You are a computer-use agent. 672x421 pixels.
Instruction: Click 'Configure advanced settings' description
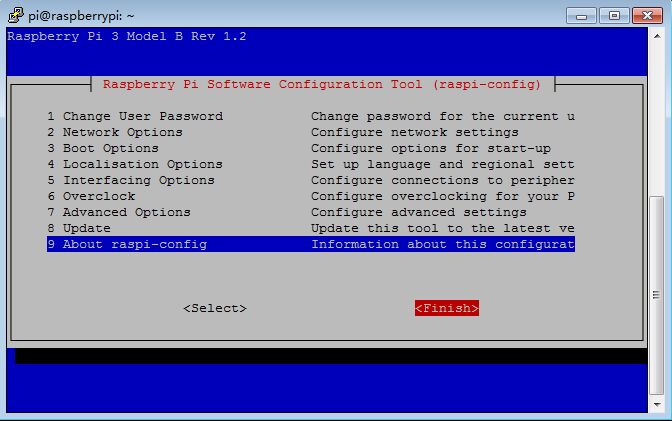coord(419,212)
